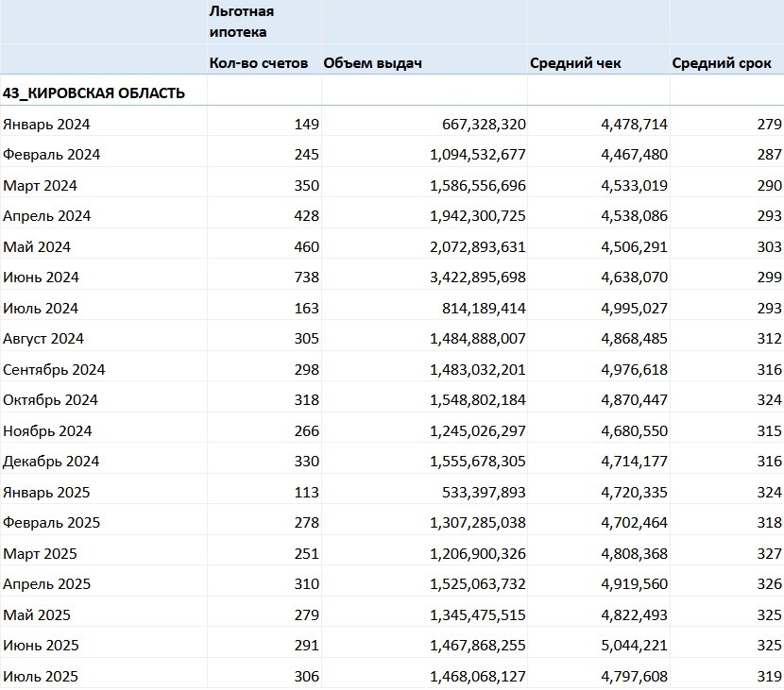Select the "43_КИРОВСКАЯ ОБЛАСТЬ" region cell

[94, 93]
